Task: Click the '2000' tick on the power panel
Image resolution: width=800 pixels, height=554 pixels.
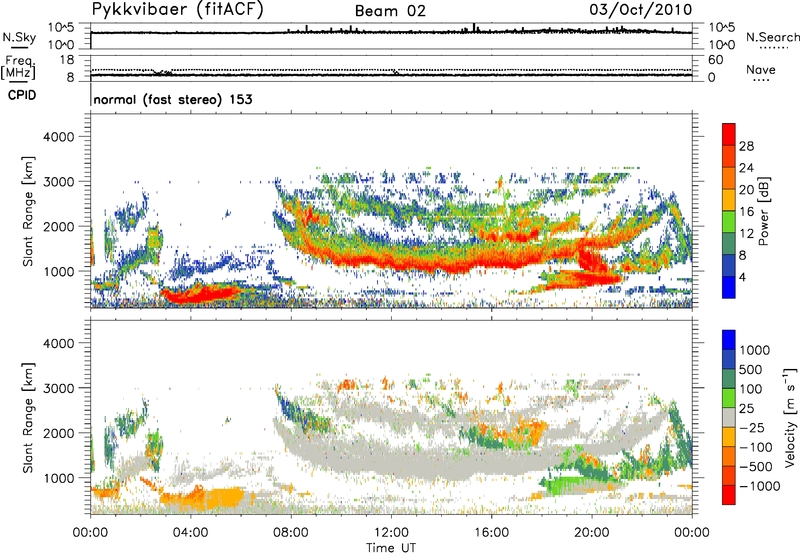Action: 59,226
